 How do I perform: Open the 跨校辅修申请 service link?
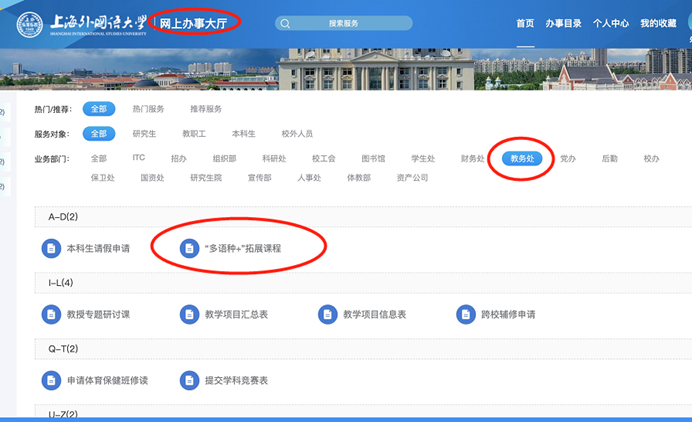click(x=508, y=315)
